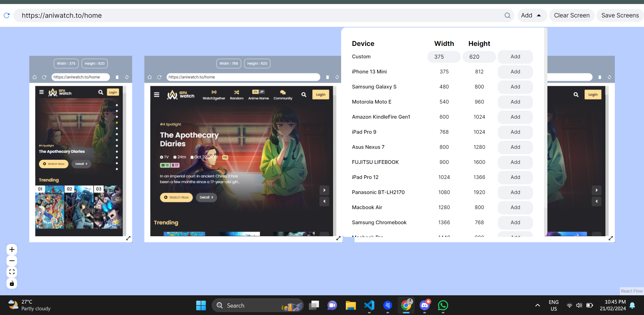The height and width of the screenshot is (315, 644).
Task: Toggle canvas interactivity lock
Action: click(x=12, y=283)
